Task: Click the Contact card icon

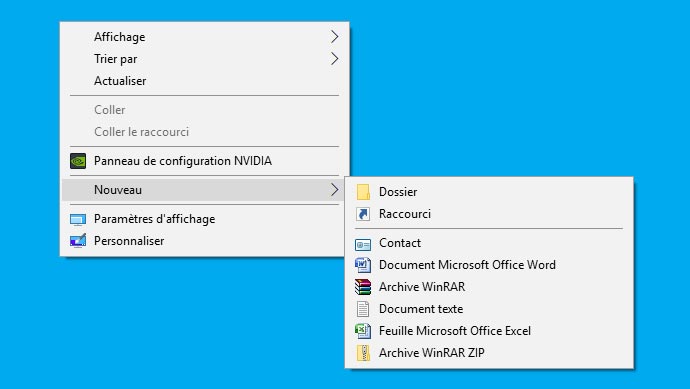Action: pos(363,244)
